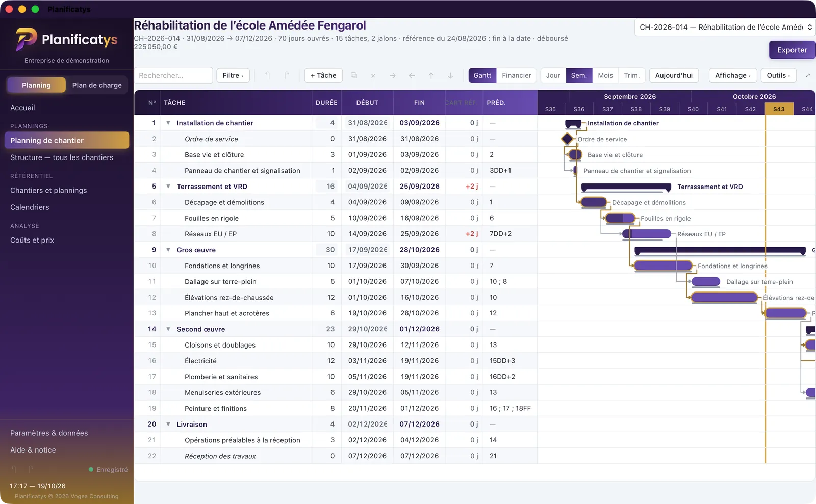Click the S43 current week marker
This screenshot has width=816, height=504.
(x=779, y=109)
